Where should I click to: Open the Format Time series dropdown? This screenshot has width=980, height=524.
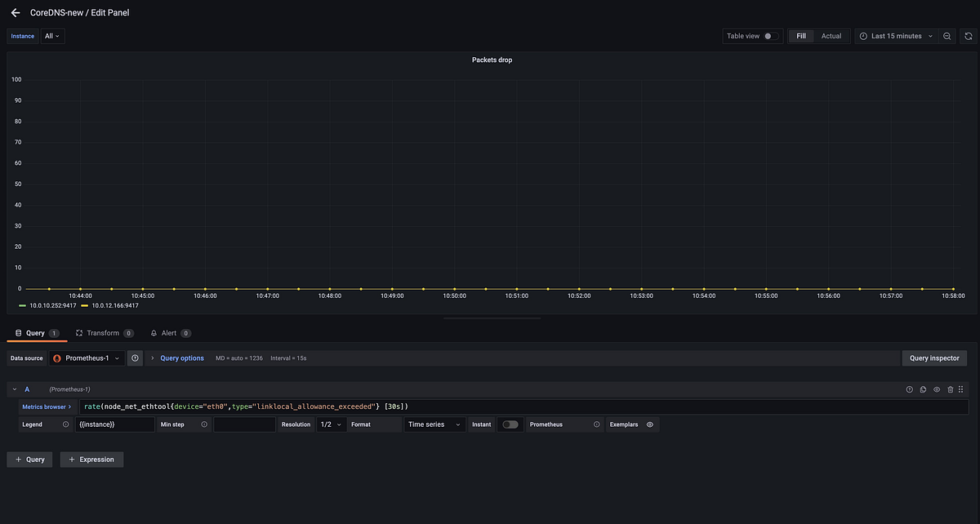pyautogui.click(x=435, y=424)
